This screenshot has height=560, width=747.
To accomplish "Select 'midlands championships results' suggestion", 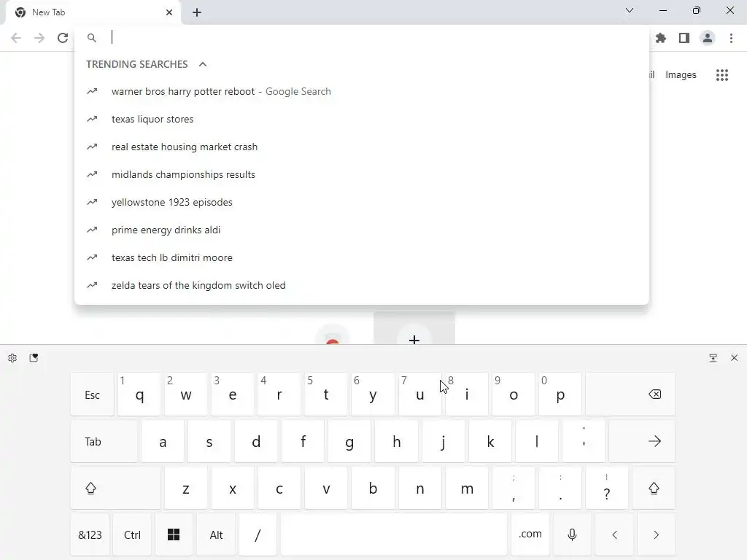I will coord(362,174).
